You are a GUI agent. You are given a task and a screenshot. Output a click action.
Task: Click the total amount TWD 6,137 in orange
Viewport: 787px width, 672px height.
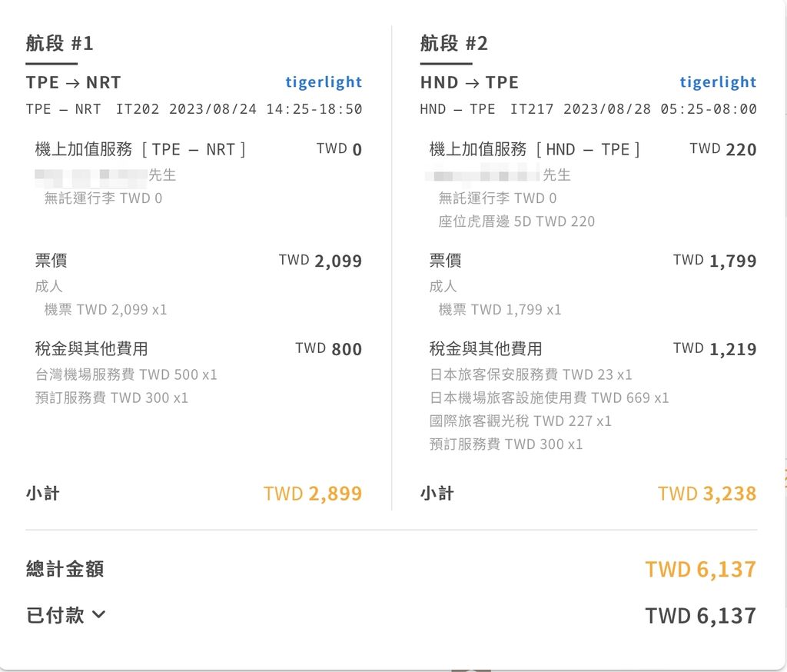point(701,569)
